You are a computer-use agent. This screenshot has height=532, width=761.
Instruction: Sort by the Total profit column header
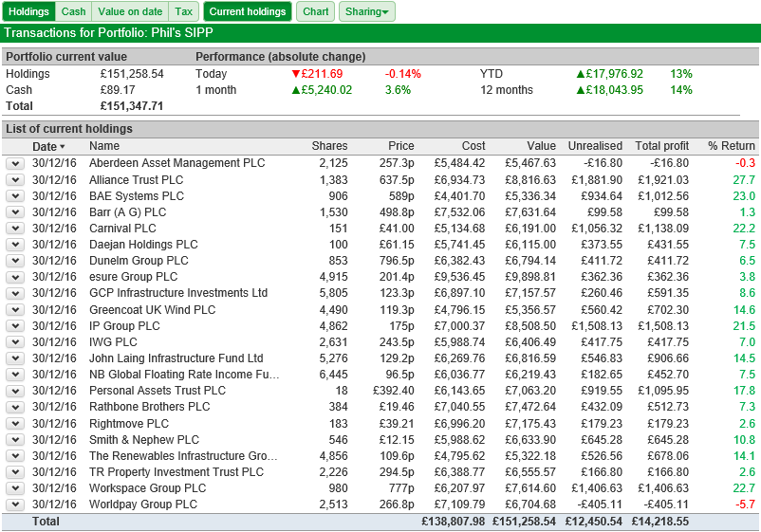pos(662,146)
